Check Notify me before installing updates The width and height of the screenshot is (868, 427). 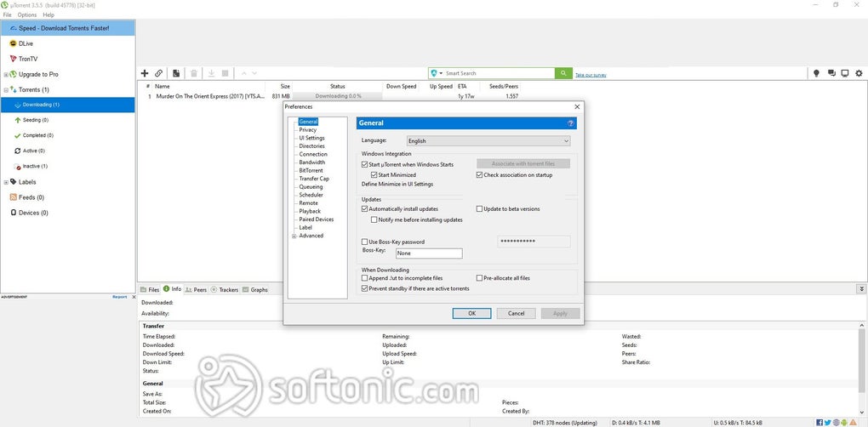[374, 219]
